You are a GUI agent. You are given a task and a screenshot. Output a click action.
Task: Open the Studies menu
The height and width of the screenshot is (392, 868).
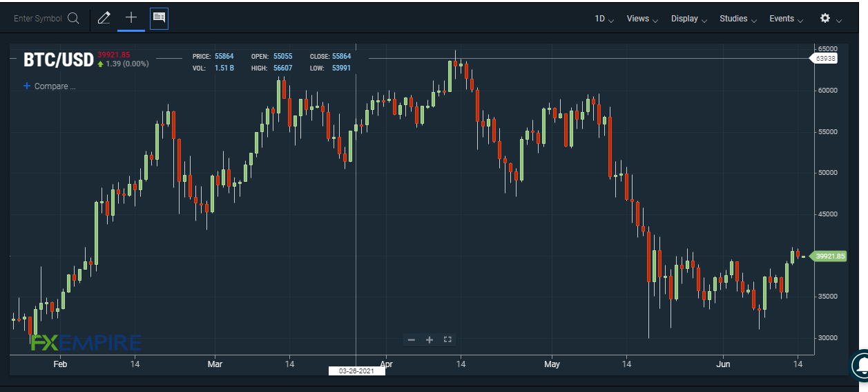click(737, 19)
